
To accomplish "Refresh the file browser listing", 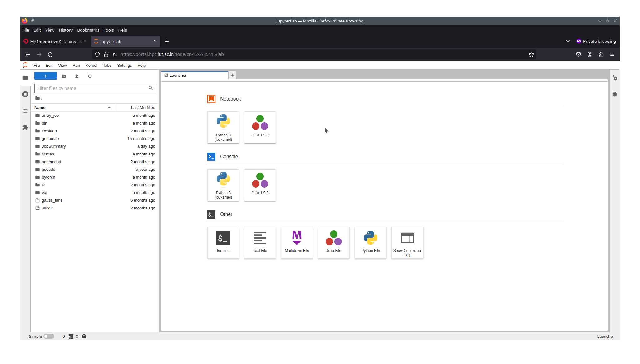I will (x=90, y=76).
